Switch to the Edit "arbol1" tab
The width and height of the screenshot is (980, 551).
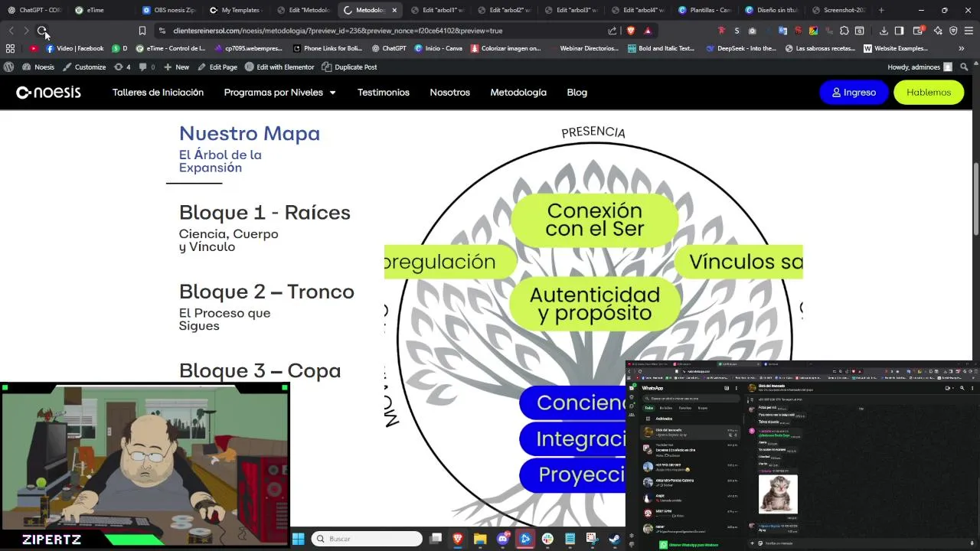(436, 10)
